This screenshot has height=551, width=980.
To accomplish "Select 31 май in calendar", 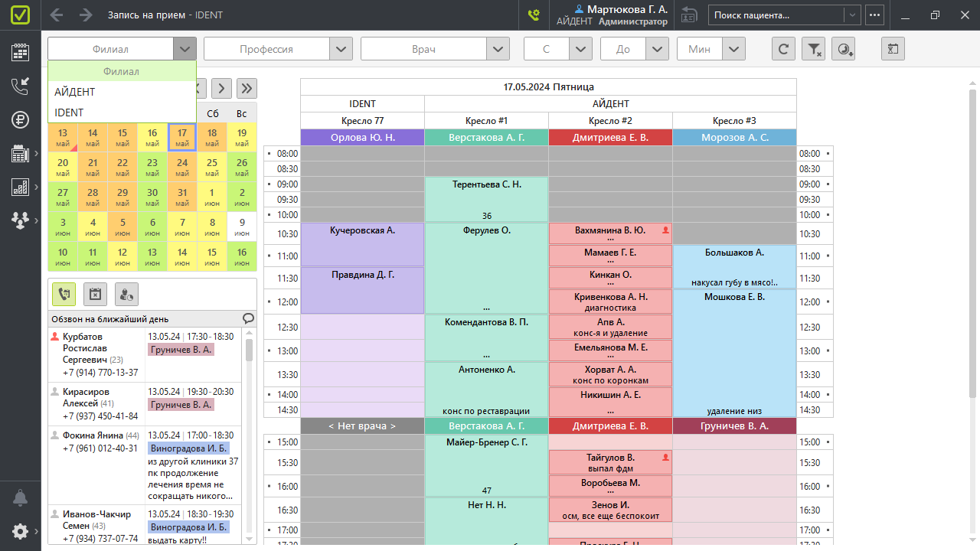I will pos(182,197).
